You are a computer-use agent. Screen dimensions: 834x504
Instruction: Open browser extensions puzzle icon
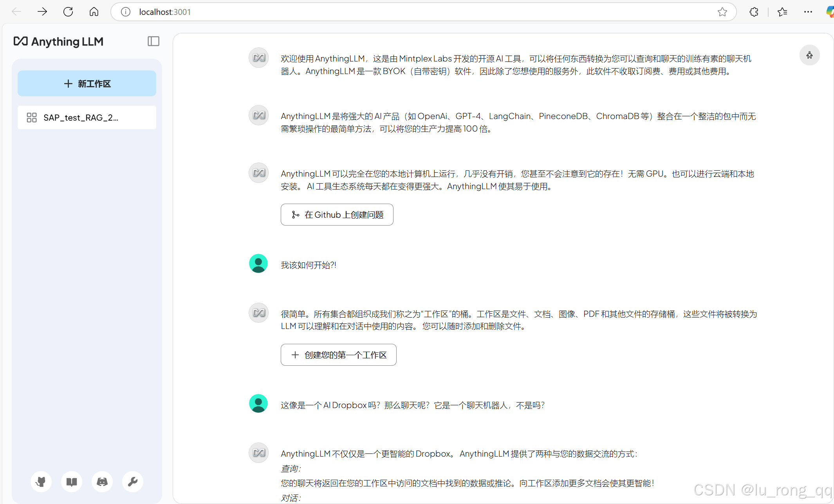(x=754, y=12)
